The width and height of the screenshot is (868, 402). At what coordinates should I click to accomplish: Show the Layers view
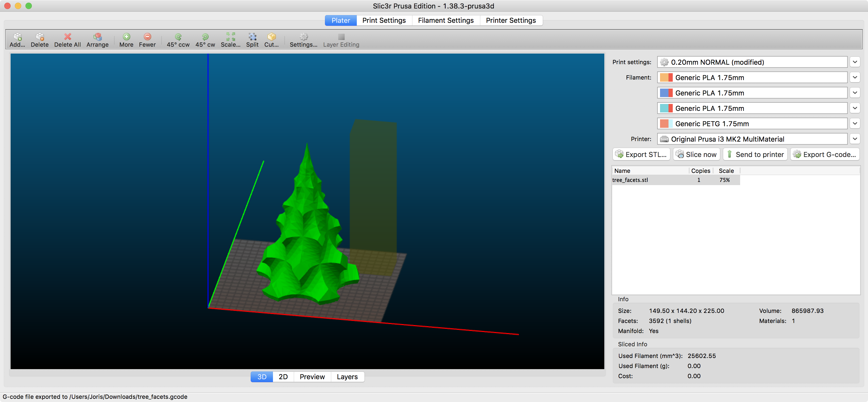[347, 377]
